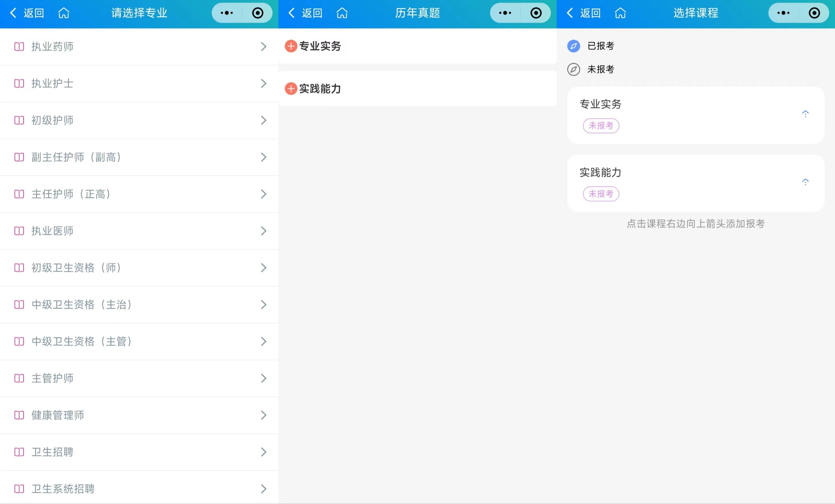Click book icon beside 卫生系统招聘

click(x=19, y=489)
